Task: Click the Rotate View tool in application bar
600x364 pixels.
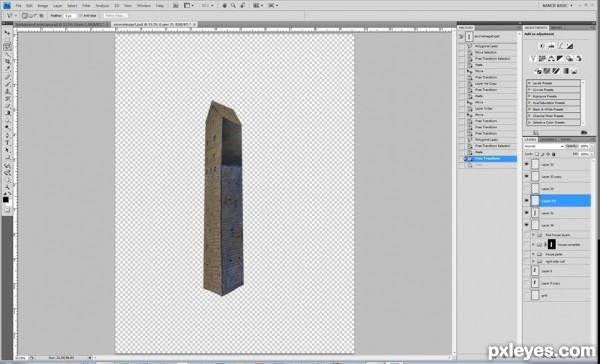Action: pyautogui.click(x=243, y=6)
